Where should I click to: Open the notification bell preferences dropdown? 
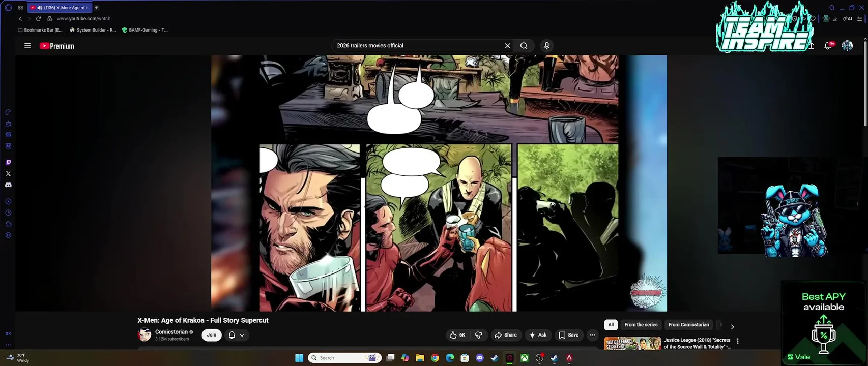[237, 335]
